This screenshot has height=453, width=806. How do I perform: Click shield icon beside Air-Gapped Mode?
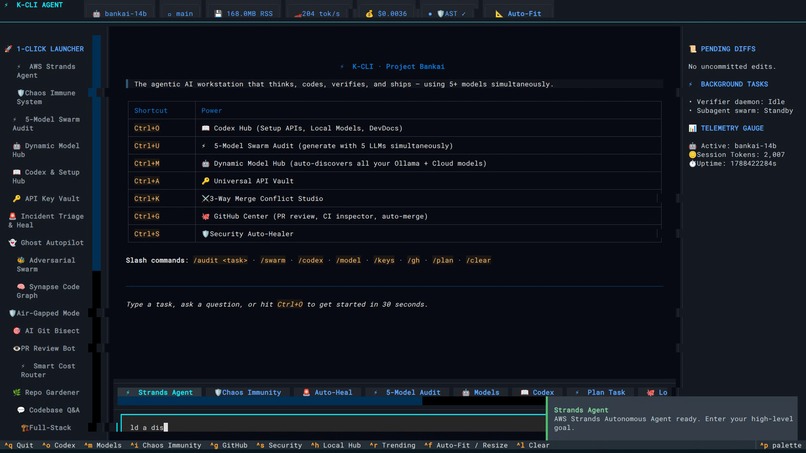[12, 313]
